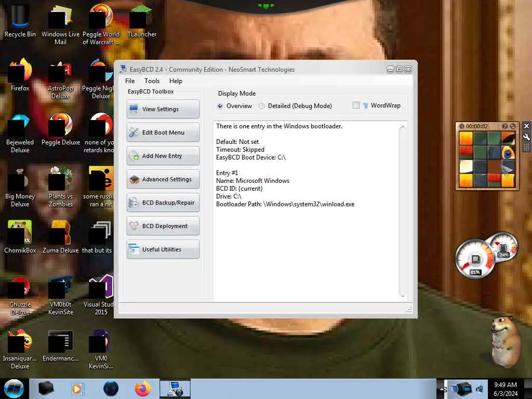Open Bejeweled Deluxe desktop icon
This screenshot has width=532, height=399.
(20, 133)
